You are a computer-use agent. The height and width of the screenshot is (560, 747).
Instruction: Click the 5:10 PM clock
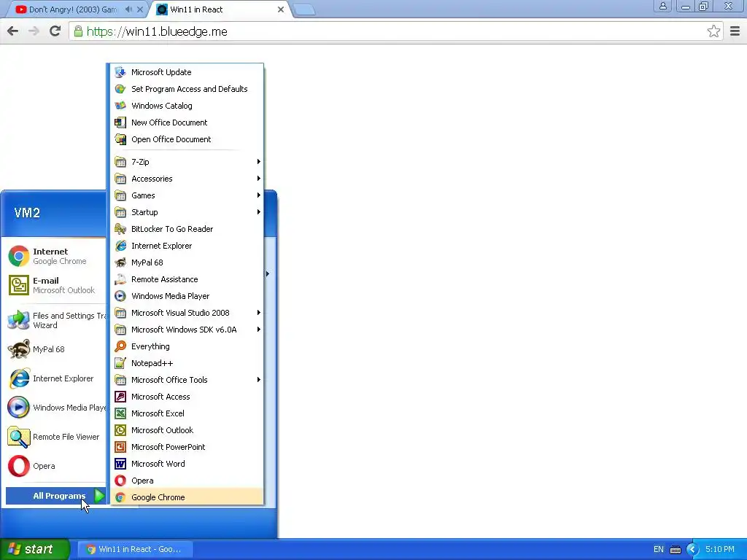(x=720, y=549)
